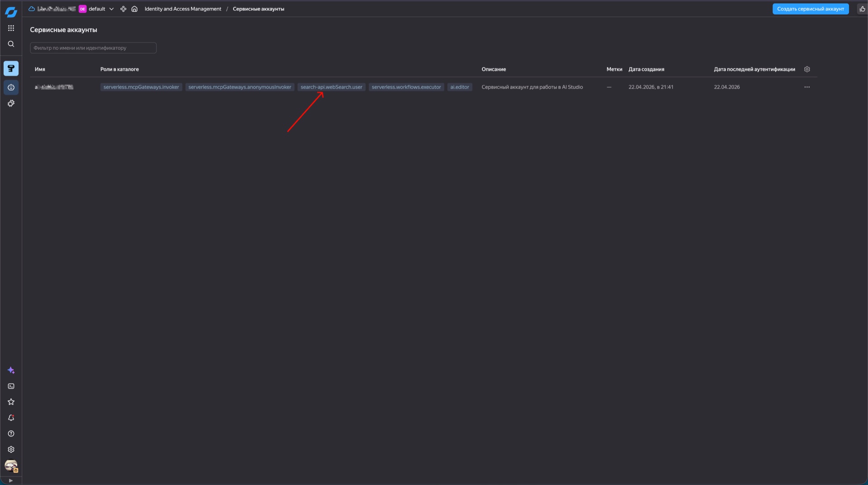Go to Identity and Access Management breadcrumb
This screenshot has width=868, height=485.
[183, 9]
